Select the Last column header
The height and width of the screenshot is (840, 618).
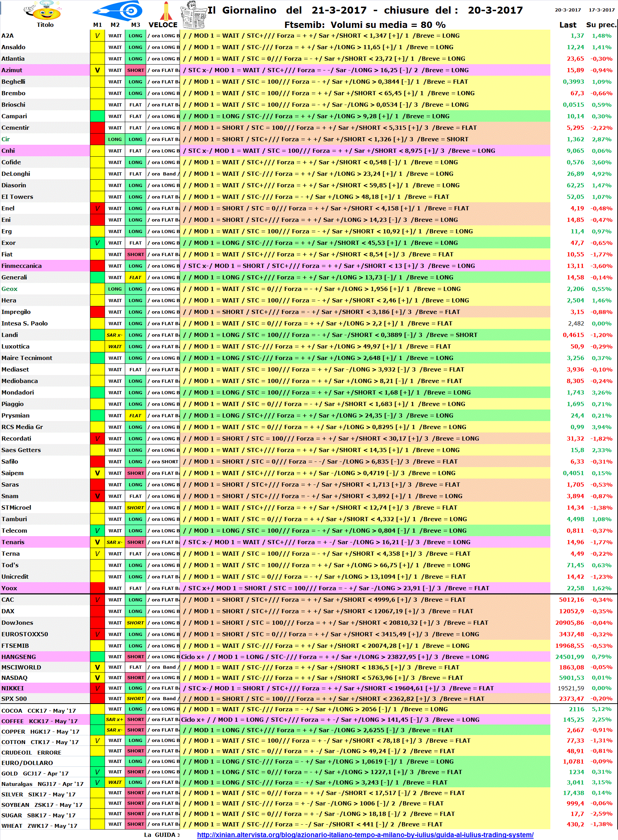click(x=567, y=25)
